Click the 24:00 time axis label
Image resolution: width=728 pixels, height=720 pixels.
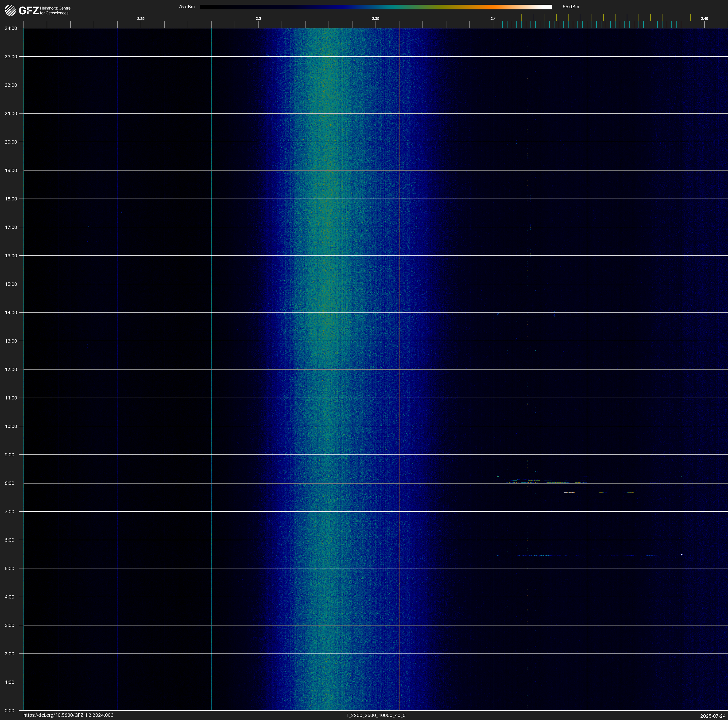point(11,28)
